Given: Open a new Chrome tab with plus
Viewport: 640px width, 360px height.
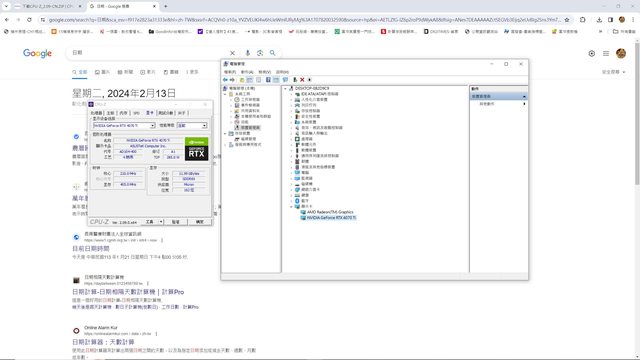Looking at the screenshot, I should click(166, 6).
